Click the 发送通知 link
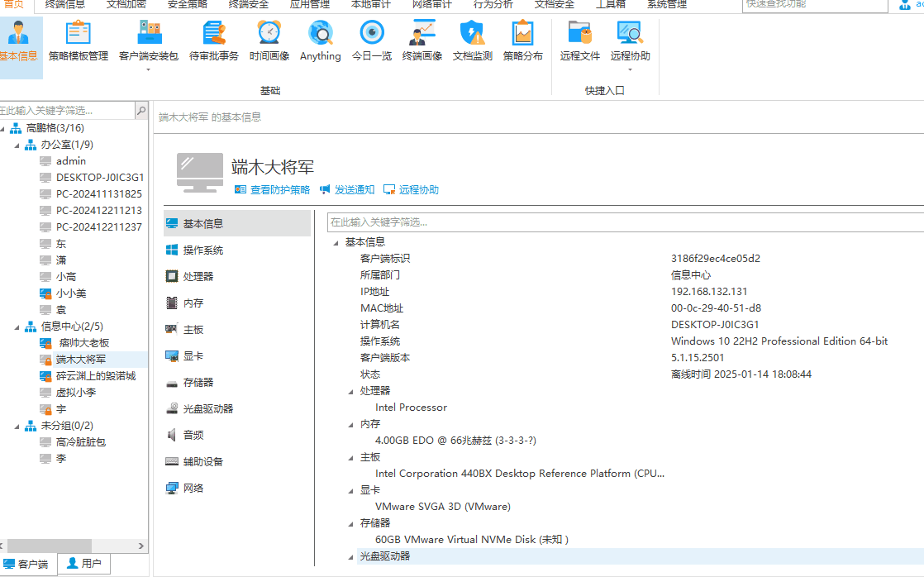Viewport: 924px width, 577px height. coord(347,190)
